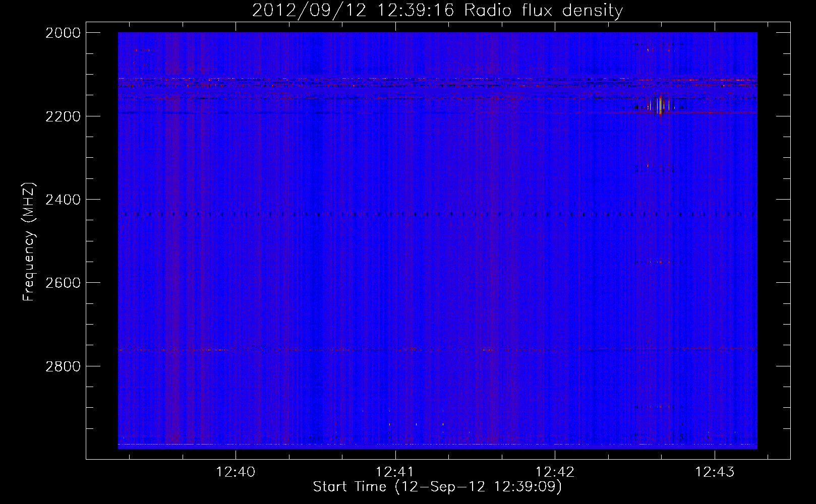Viewport: 816px width, 504px height.
Task: Click the 'Frequency (MHZ)' axis label
Action: pyautogui.click(x=29, y=242)
